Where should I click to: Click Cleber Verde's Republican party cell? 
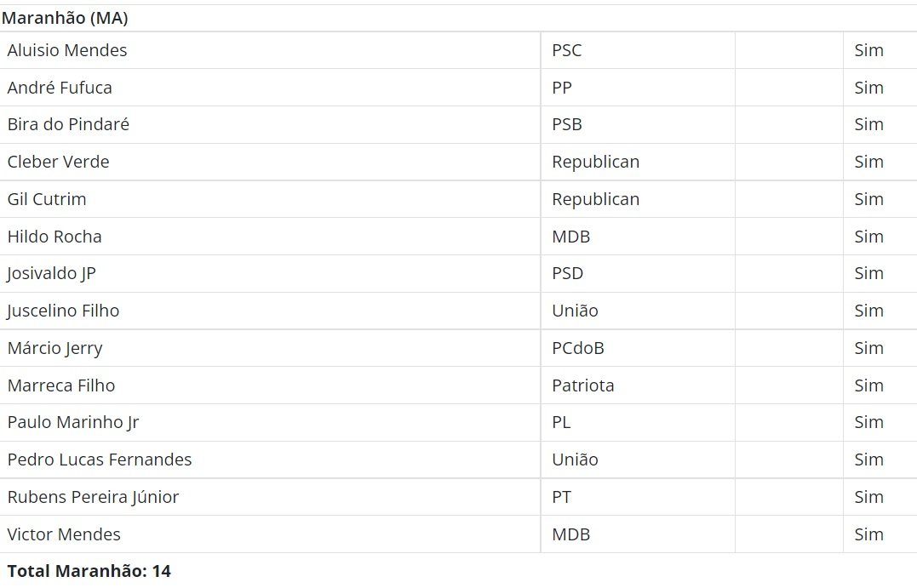tap(638, 162)
